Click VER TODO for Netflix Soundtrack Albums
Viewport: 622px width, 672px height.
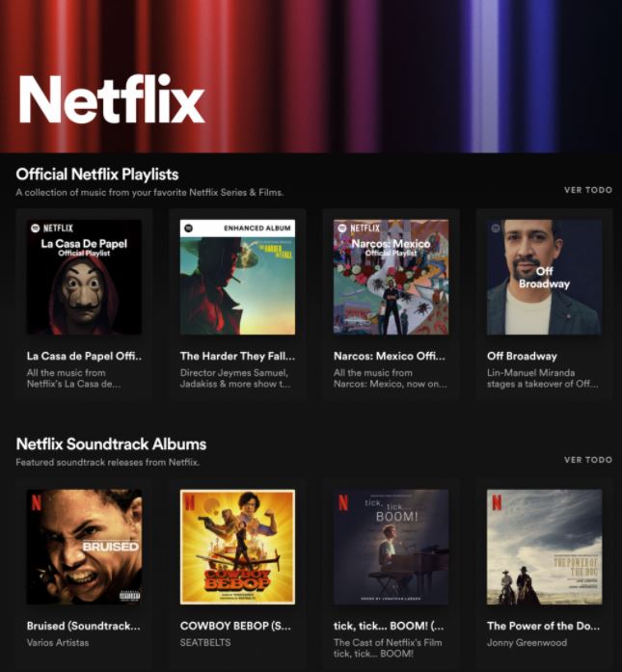[x=588, y=460]
